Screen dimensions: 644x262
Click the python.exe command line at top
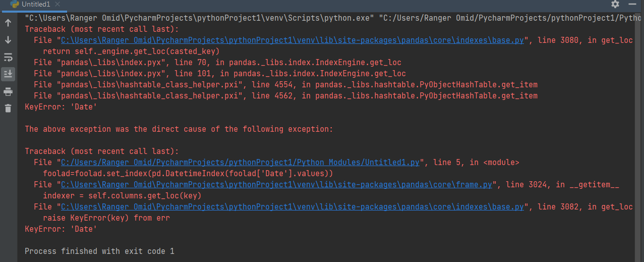coord(328,18)
